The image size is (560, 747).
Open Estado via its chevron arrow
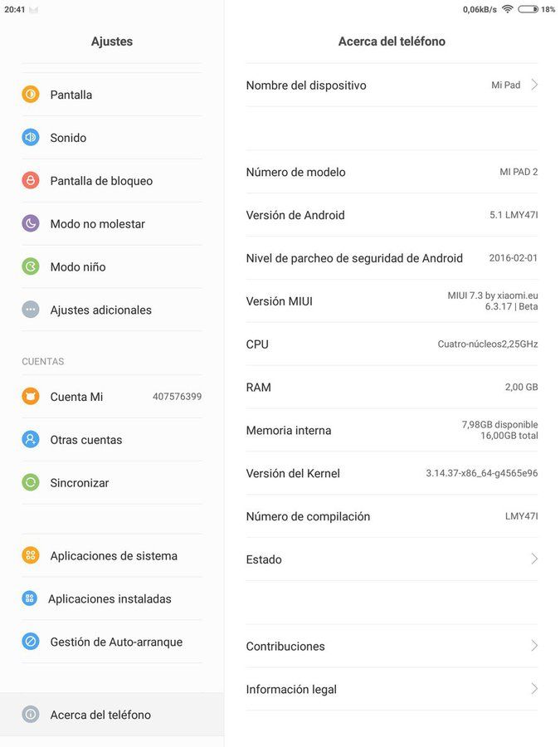(534, 559)
